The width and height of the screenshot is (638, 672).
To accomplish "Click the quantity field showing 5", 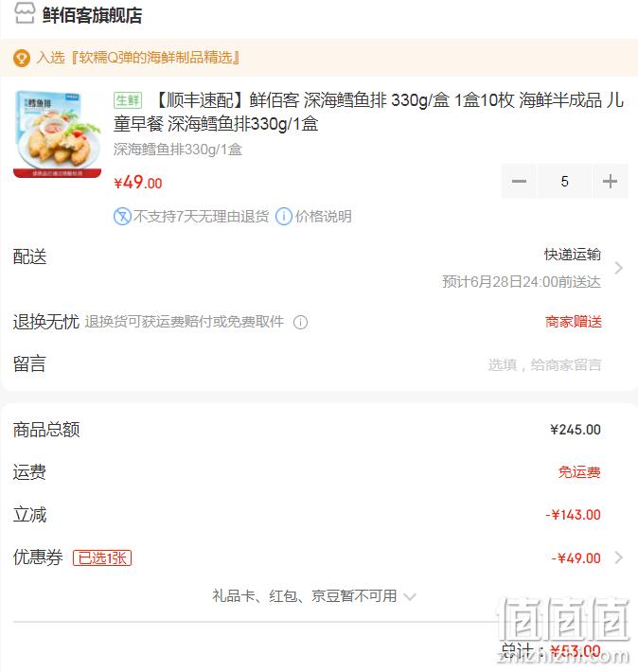I will (x=565, y=182).
